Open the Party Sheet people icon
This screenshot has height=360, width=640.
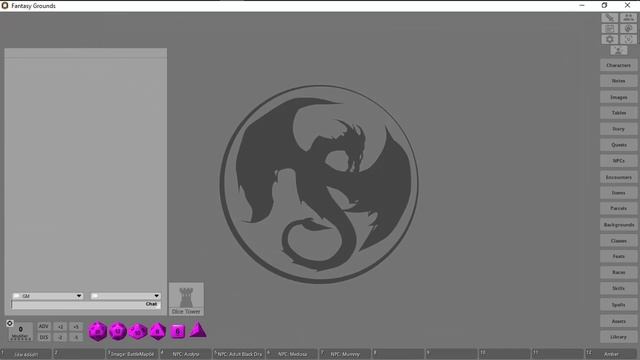628,18
